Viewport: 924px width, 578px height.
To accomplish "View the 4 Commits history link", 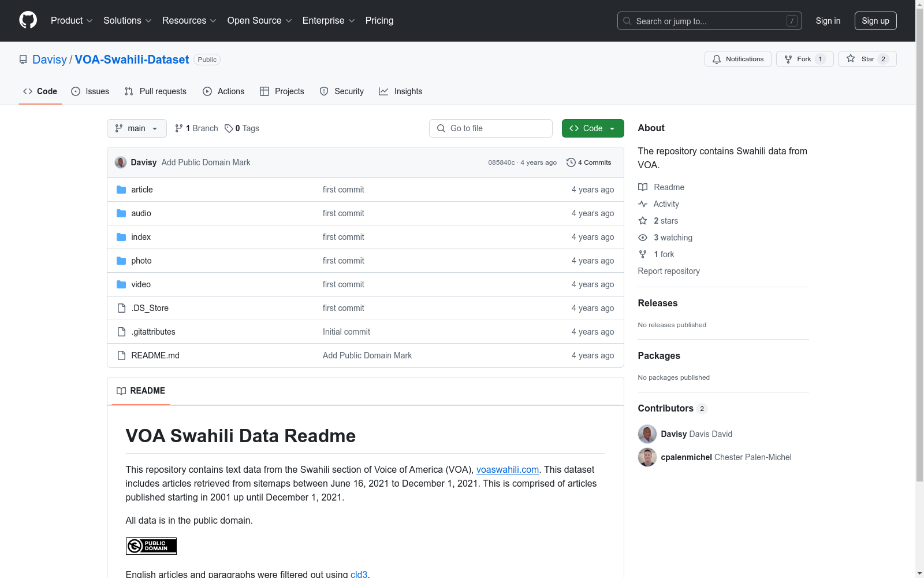I will point(589,162).
